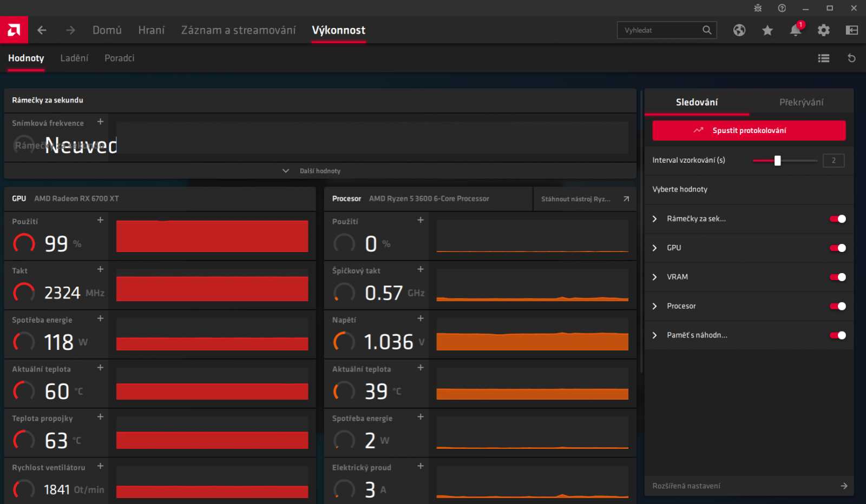Open settings gear icon
Viewport: 866px width, 504px height.
(824, 30)
